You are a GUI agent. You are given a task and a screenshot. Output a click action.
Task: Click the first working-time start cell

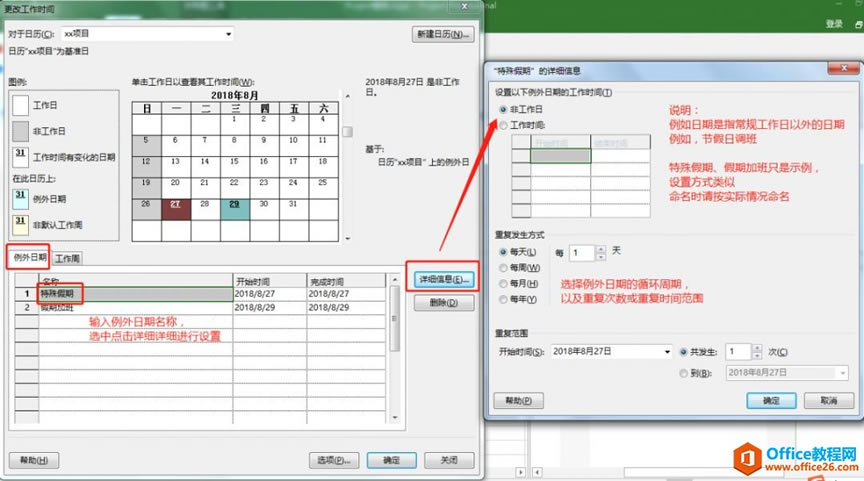tap(560, 156)
